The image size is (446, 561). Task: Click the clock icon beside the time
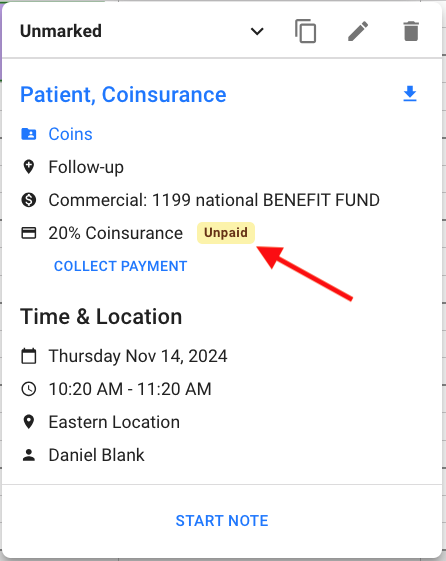pos(29,389)
